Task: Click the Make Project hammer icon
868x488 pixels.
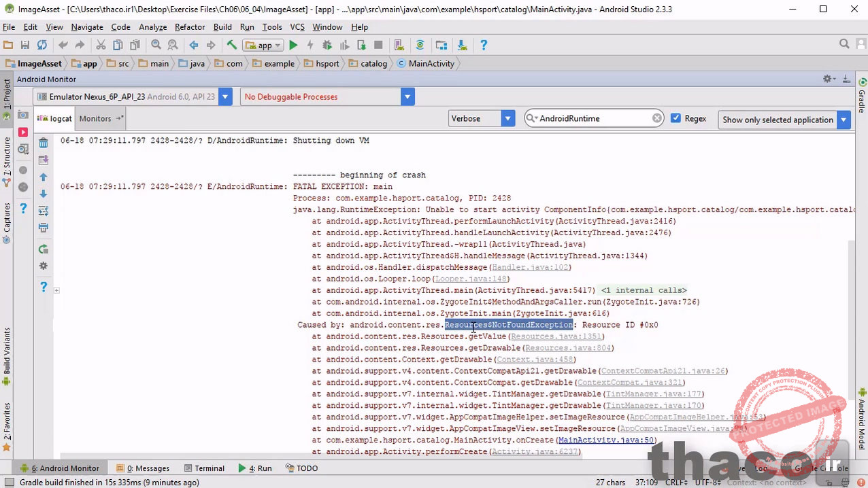Action: pos(231,45)
